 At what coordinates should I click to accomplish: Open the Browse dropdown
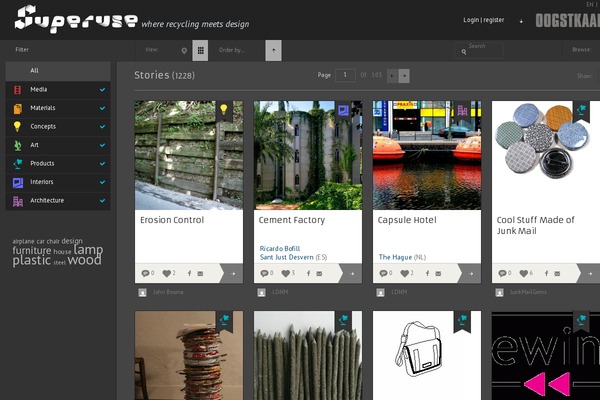click(x=582, y=50)
